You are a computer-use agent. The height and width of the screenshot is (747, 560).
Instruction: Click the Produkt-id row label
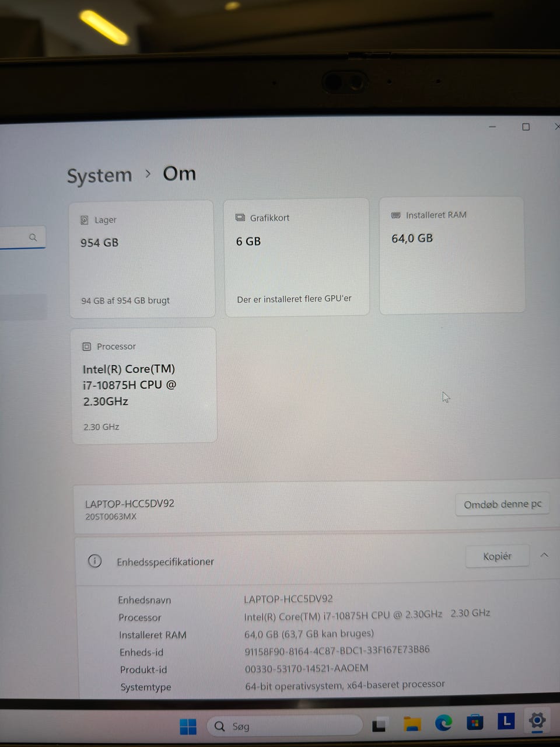tap(143, 670)
